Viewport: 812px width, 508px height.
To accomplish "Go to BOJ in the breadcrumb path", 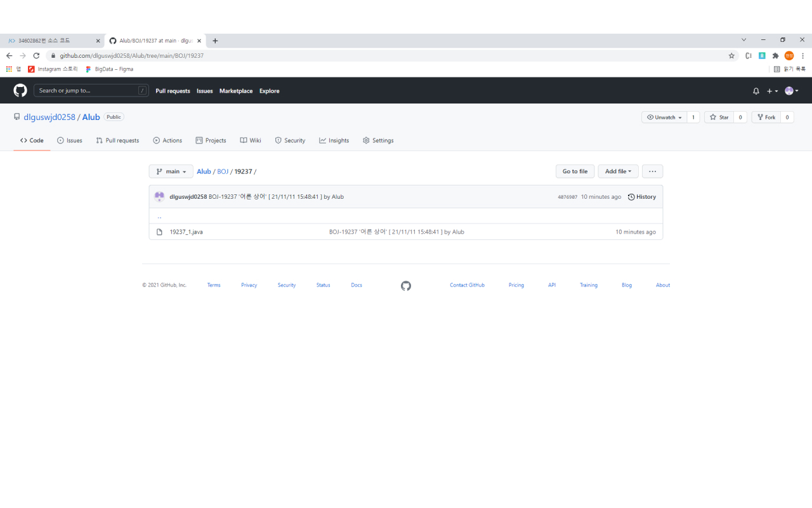I will [x=223, y=171].
